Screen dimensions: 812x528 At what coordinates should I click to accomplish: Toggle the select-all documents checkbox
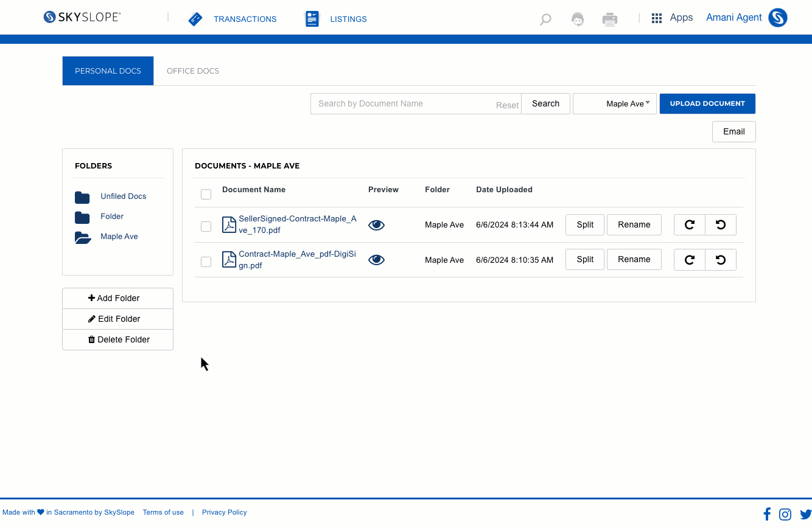(206, 194)
